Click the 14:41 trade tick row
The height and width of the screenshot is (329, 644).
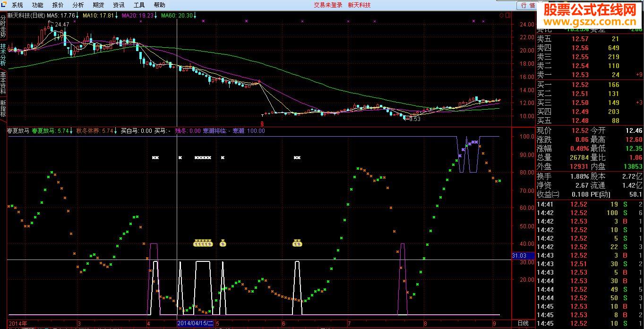pos(589,204)
